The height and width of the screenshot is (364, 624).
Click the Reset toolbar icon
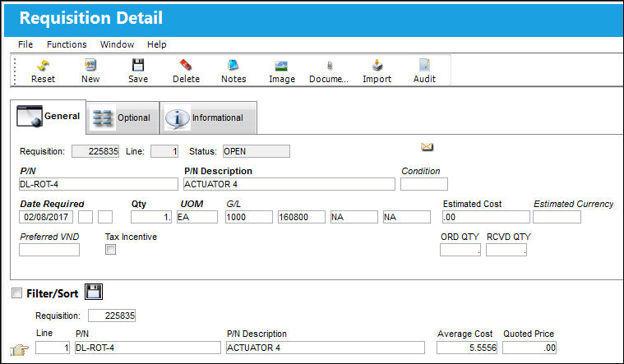tap(43, 65)
